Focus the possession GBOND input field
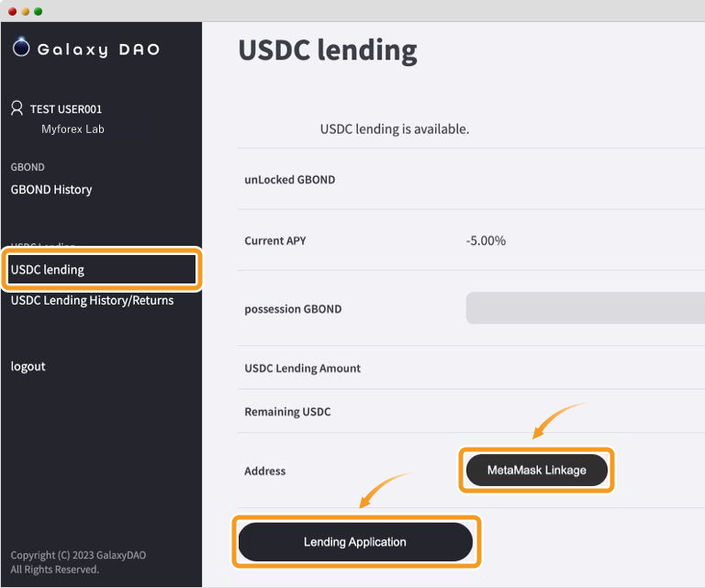The width and height of the screenshot is (705, 588). [x=586, y=308]
